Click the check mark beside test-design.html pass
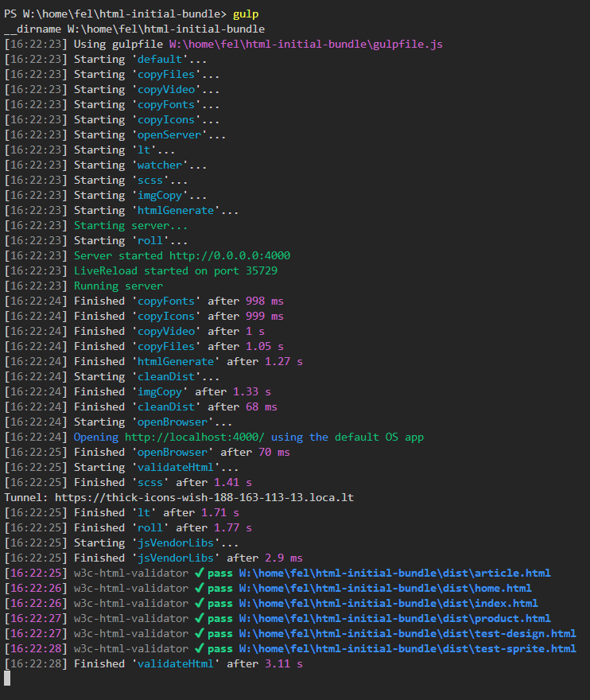 point(200,633)
